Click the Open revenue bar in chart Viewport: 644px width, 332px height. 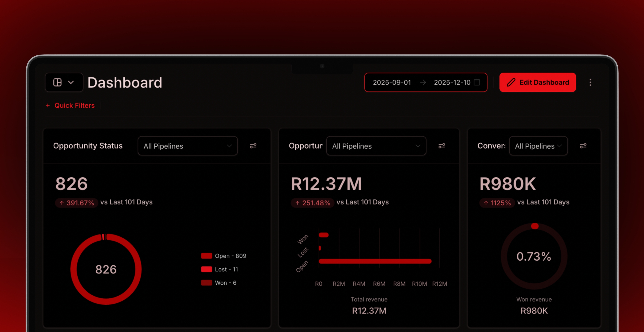coord(375,261)
